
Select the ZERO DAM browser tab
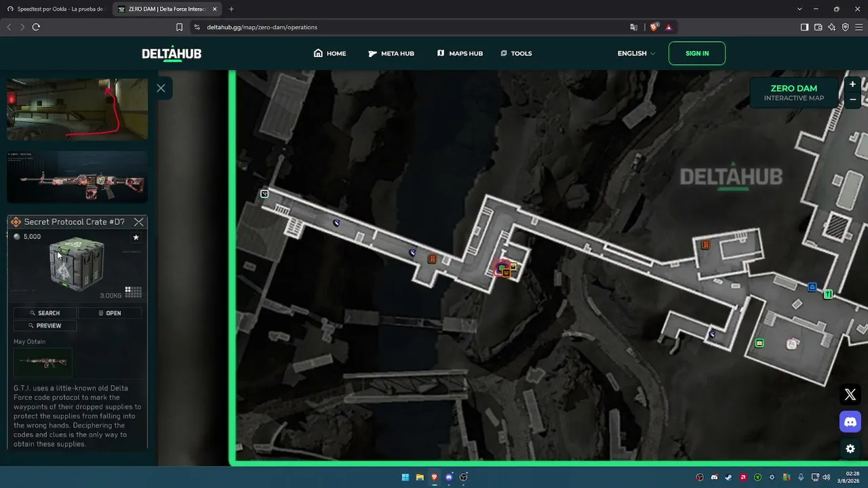161,9
